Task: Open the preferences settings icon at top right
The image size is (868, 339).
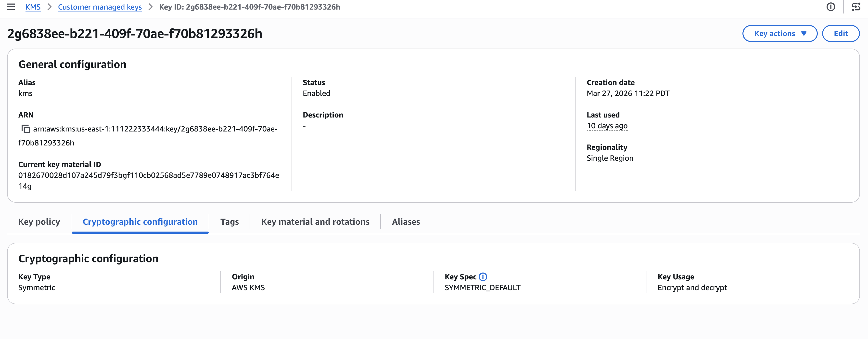Action: pyautogui.click(x=856, y=7)
